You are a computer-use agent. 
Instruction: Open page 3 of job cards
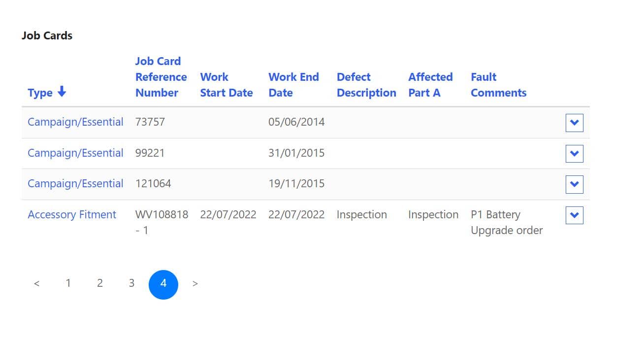pyautogui.click(x=131, y=283)
